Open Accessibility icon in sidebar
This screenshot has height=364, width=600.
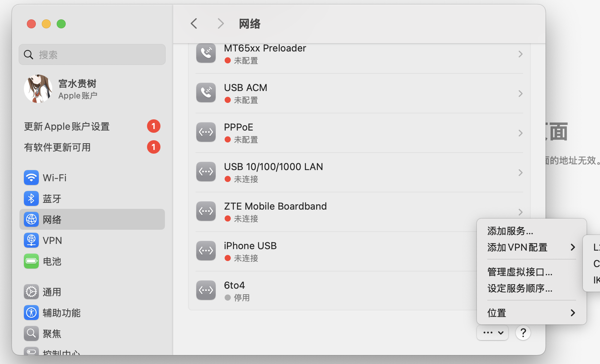31,313
